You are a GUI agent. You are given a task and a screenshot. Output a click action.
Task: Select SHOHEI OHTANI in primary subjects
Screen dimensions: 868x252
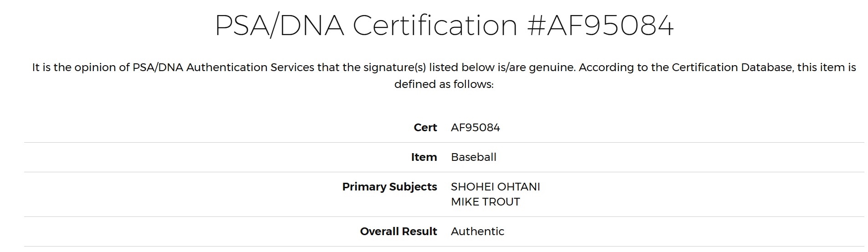pyautogui.click(x=495, y=187)
